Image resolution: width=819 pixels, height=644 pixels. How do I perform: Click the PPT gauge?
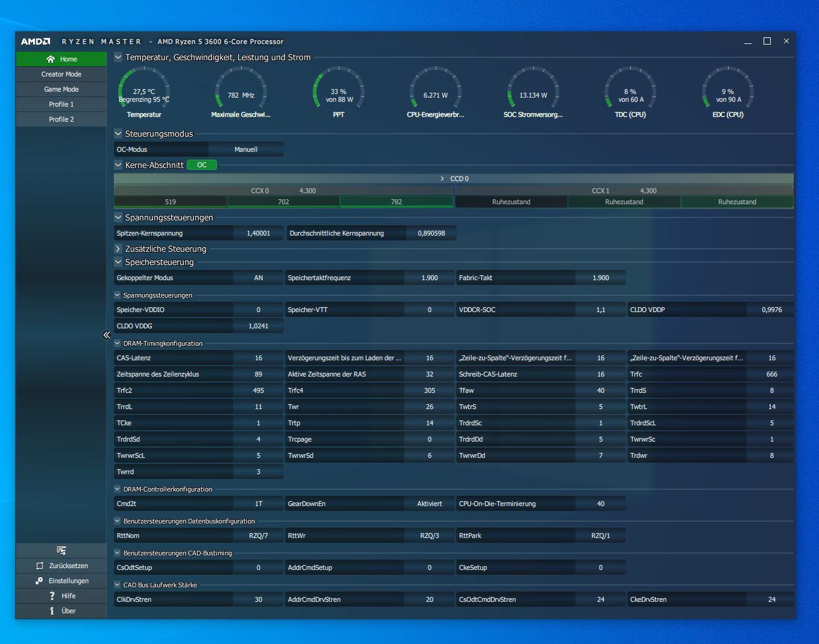click(x=339, y=92)
